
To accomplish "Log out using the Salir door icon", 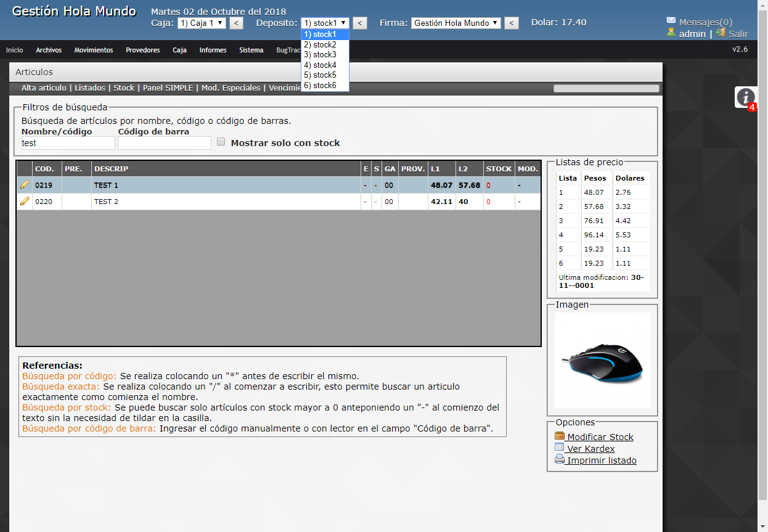I will coord(721,34).
